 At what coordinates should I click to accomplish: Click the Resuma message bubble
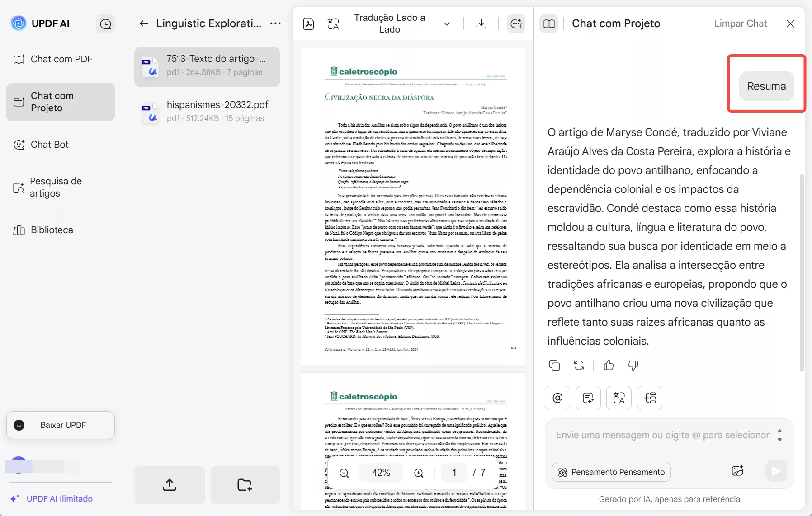point(766,86)
